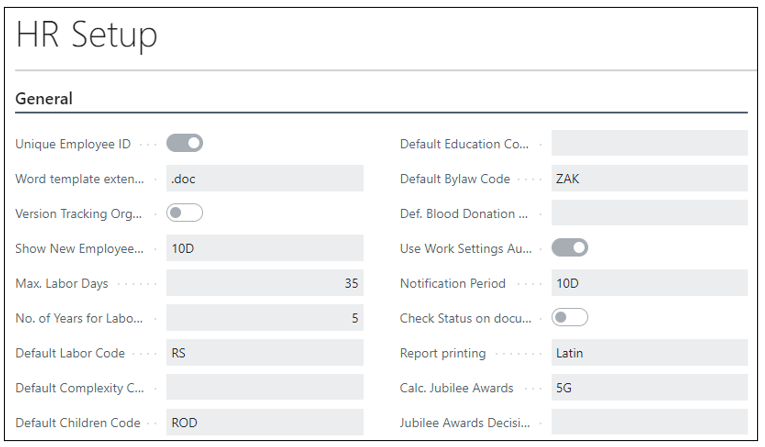
Task: Turn on Check Status on document toggle
Action: pyautogui.click(x=569, y=318)
